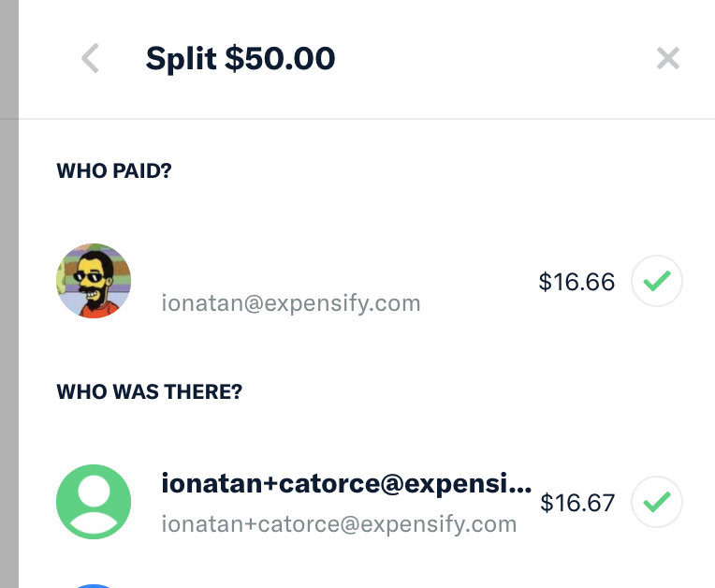Select the $16.67 share amount
This screenshot has height=588, width=715.
click(x=577, y=503)
